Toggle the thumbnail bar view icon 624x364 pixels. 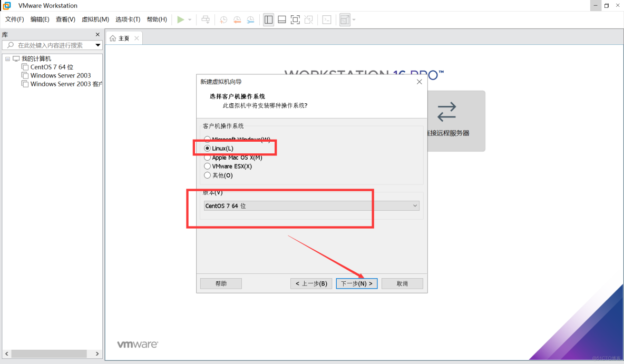pos(282,19)
